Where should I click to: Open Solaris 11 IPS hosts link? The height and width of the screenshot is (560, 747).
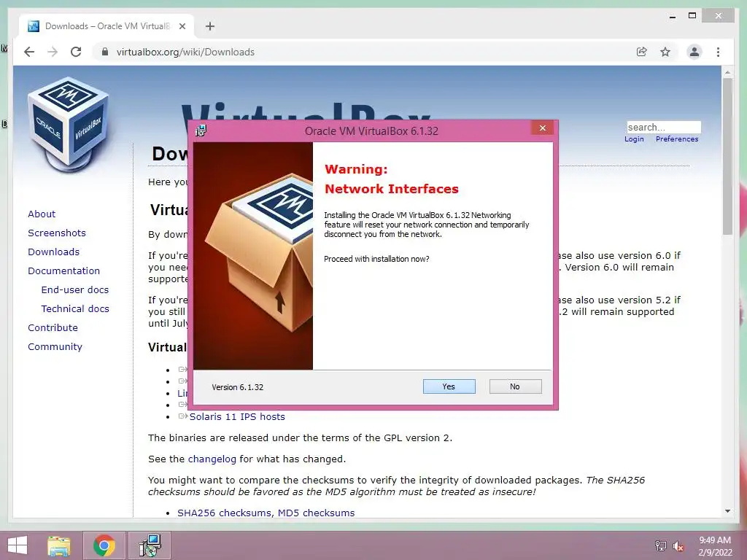pos(237,416)
